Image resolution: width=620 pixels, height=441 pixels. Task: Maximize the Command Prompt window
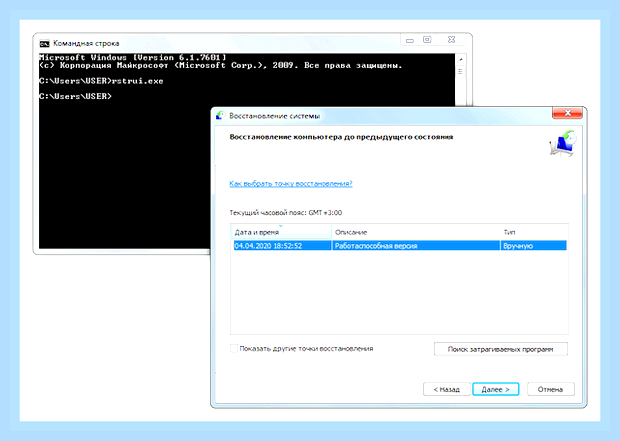pos(427,40)
